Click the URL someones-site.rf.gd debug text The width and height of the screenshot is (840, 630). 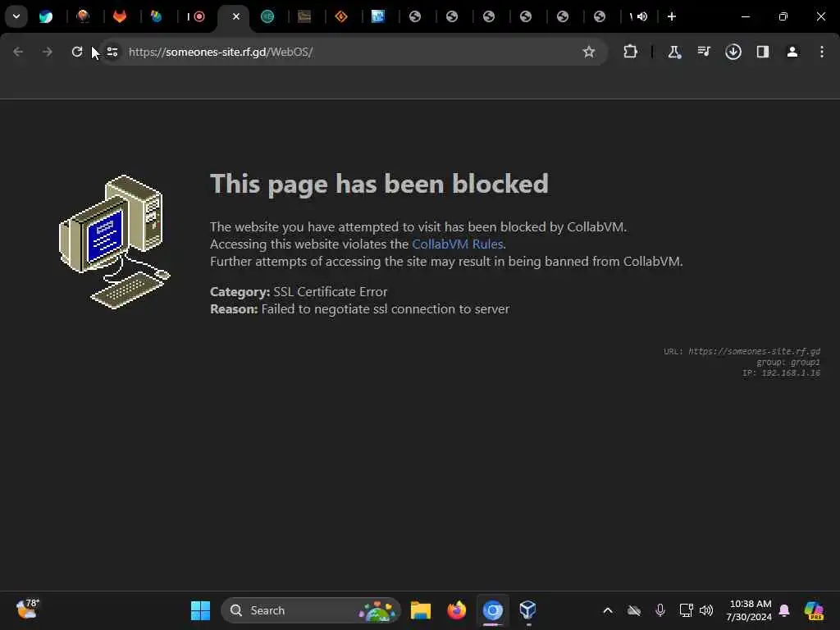[x=742, y=351]
